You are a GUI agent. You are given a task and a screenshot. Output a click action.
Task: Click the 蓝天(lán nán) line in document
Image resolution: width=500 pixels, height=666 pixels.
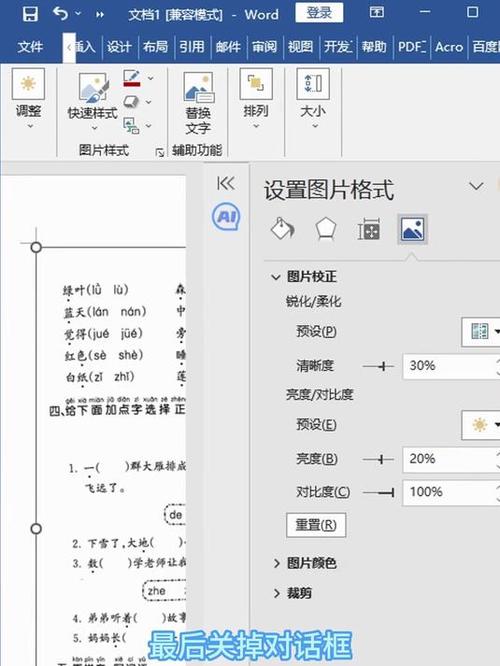click(105, 312)
